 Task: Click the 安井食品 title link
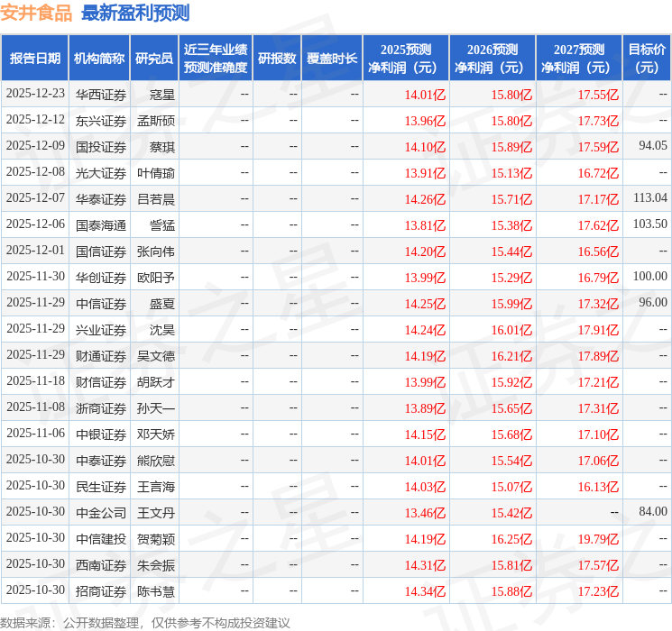37,14
